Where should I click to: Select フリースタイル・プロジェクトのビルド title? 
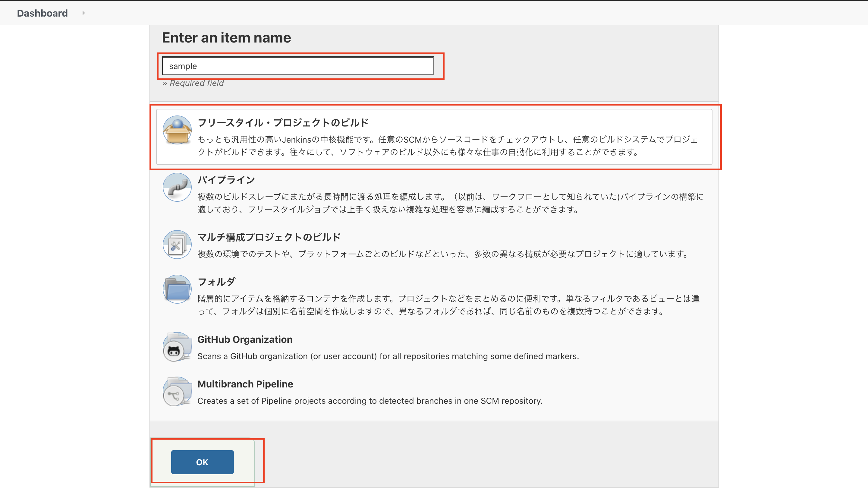283,123
